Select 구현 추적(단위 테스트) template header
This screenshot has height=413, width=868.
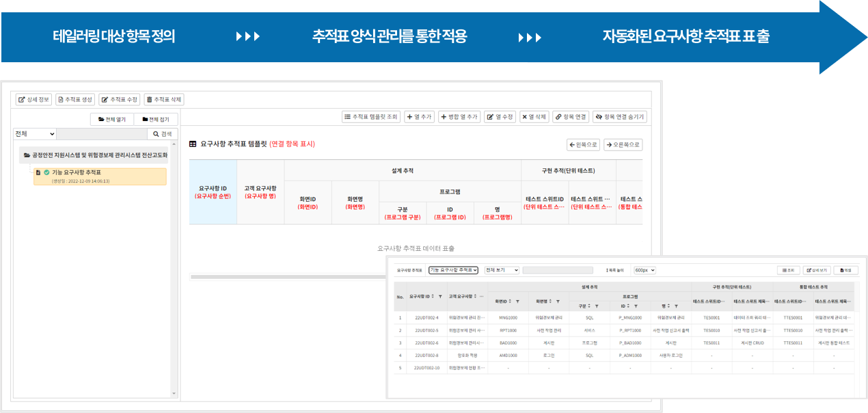[568, 170]
